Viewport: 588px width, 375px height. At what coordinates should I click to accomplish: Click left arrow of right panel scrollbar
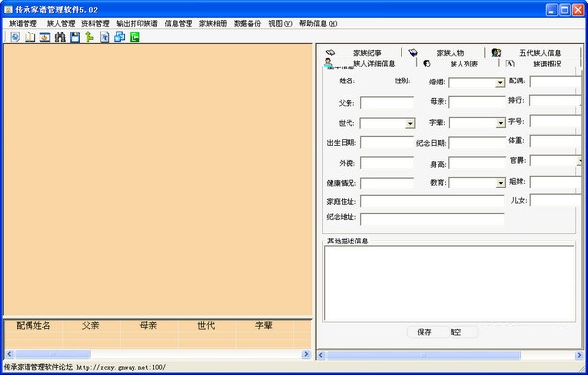(321, 355)
